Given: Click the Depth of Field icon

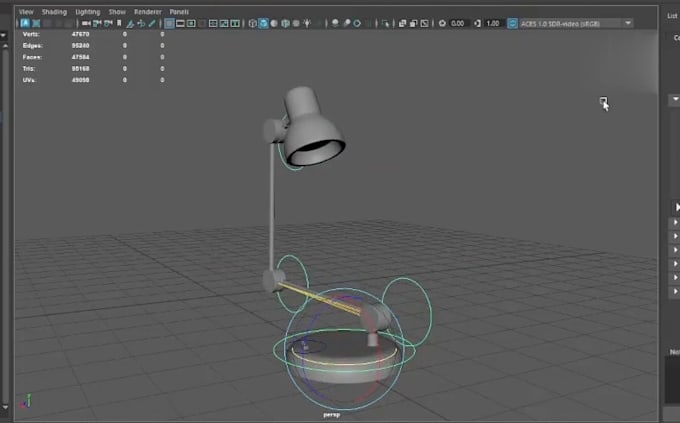Looking at the screenshot, I should (368, 23).
